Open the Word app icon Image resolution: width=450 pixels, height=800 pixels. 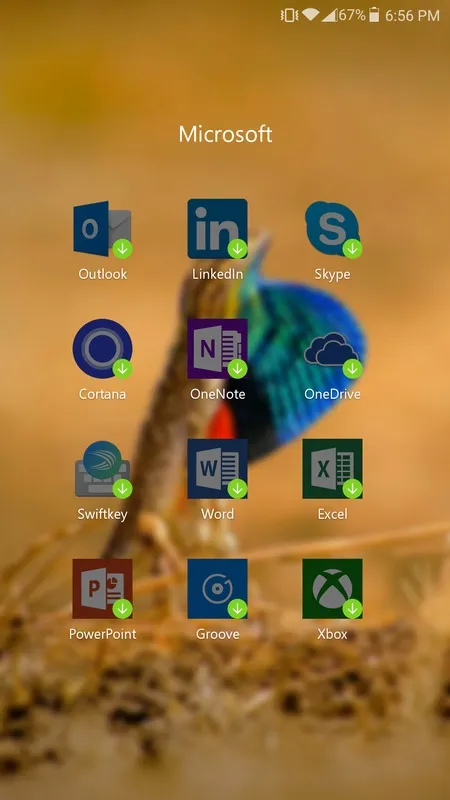[217, 468]
